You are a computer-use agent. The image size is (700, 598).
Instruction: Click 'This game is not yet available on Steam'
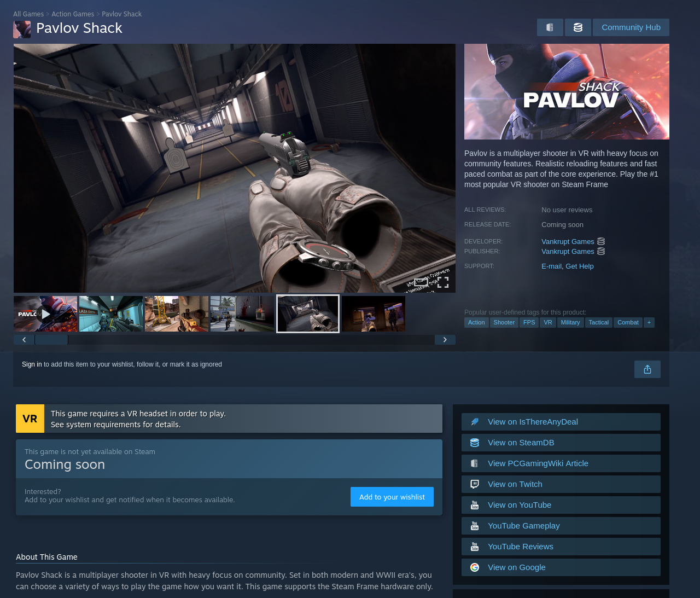click(x=90, y=452)
